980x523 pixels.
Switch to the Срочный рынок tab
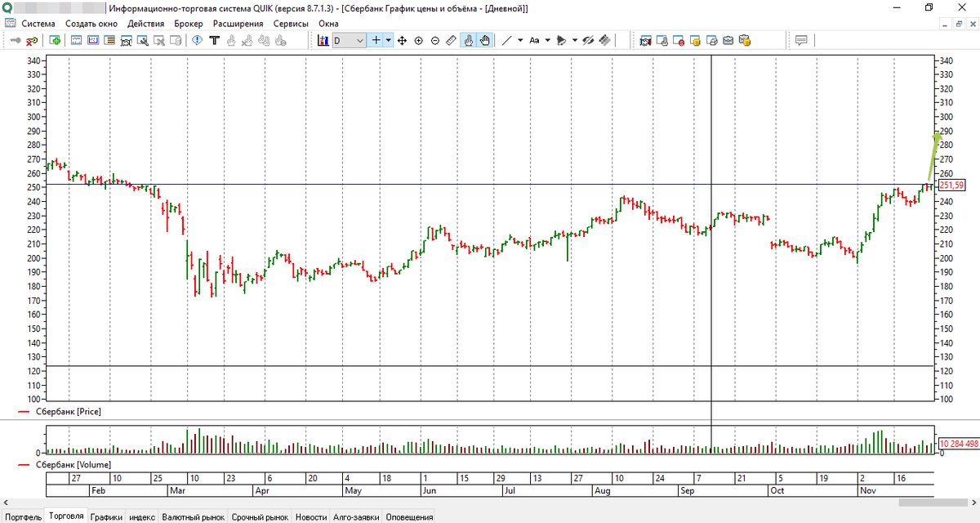tap(261, 516)
